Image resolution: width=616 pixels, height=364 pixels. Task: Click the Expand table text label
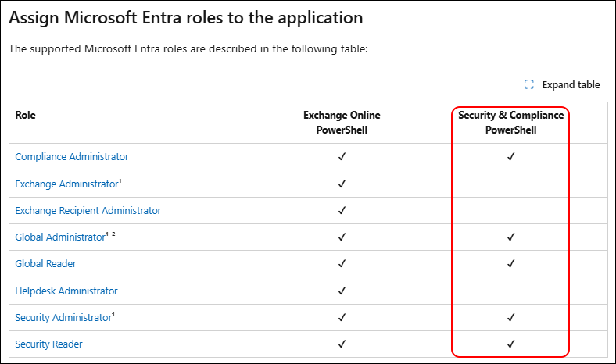(x=571, y=85)
